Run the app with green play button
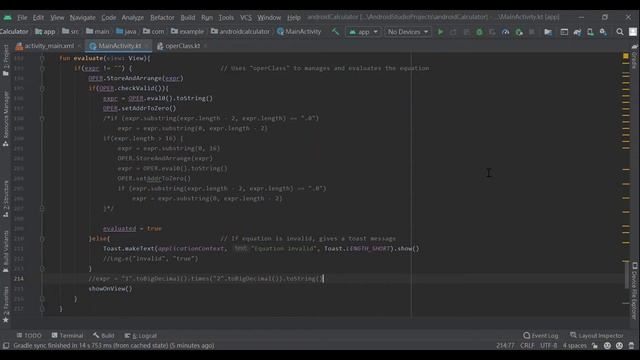Image resolution: width=640 pixels, height=360 pixels. coord(440,31)
